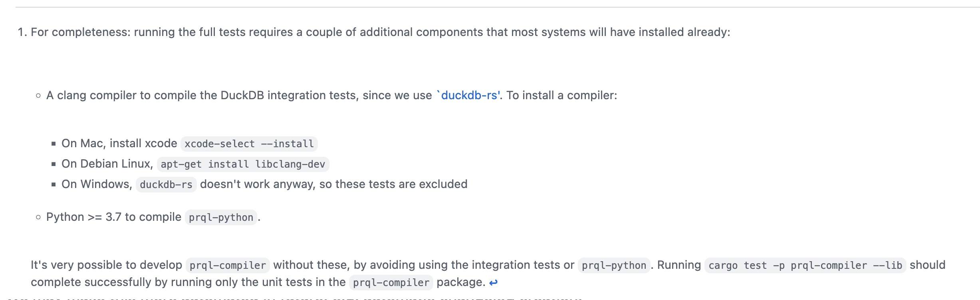Click prql-compiler code after 'possible to develop'
Screen dimensions: 980x300
pyautogui.click(x=228, y=266)
